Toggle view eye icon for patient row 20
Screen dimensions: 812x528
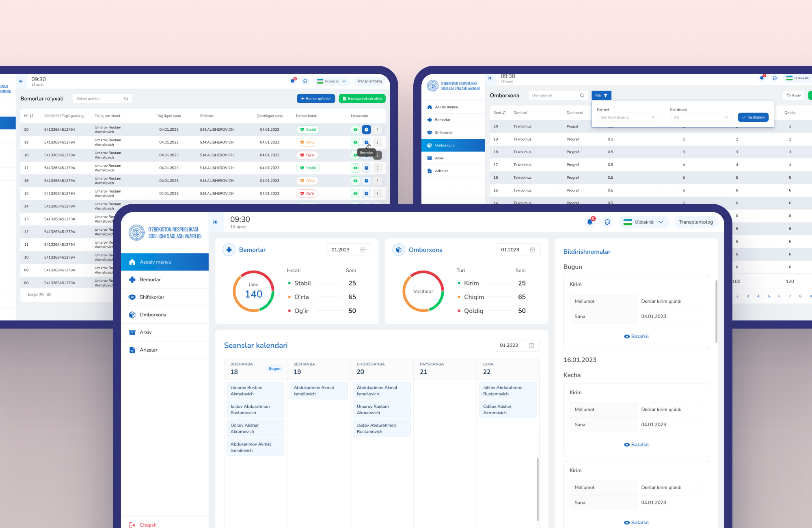355,130
